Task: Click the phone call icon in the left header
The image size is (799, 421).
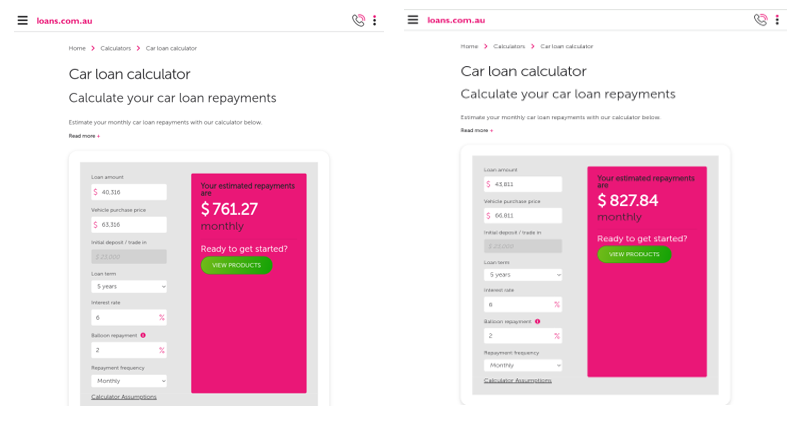Action: (358, 20)
